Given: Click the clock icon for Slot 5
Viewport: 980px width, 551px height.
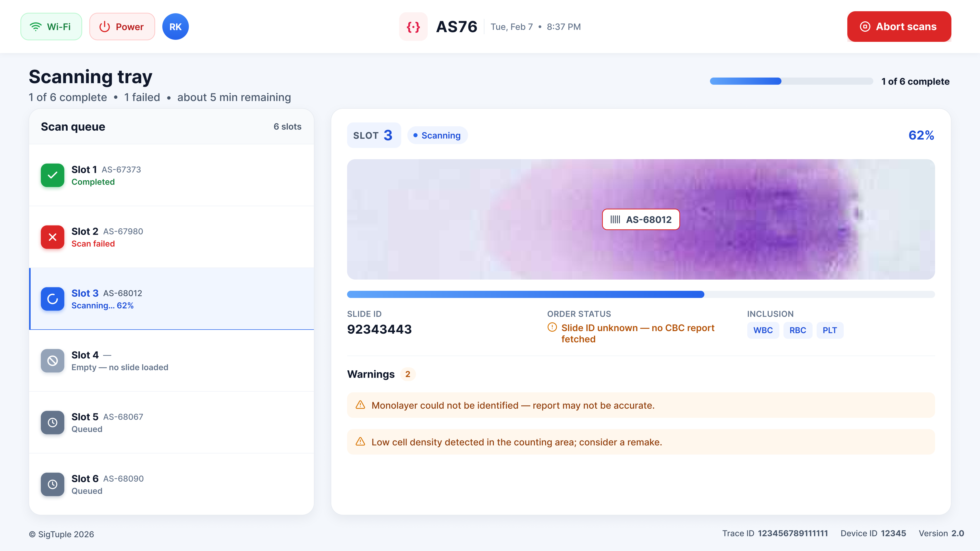Looking at the screenshot, I should [53, 422].
